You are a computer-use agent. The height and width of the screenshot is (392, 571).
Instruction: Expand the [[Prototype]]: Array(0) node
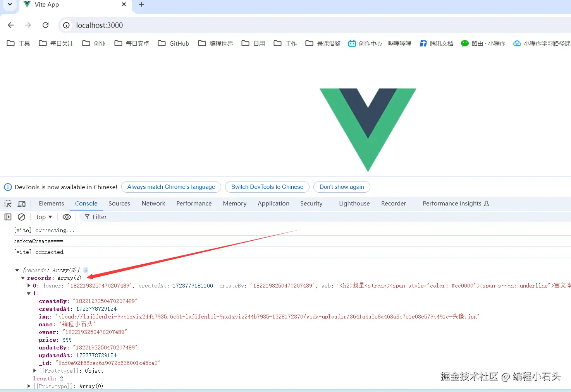coord(29,386)
